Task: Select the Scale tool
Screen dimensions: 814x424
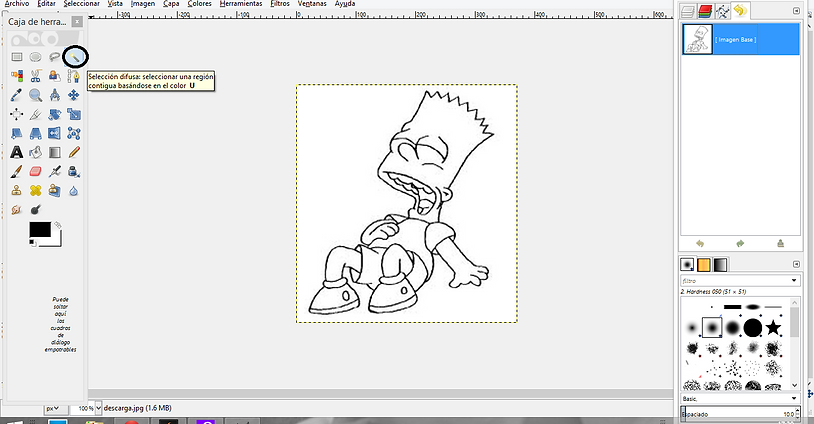Action: click(74, 114)
